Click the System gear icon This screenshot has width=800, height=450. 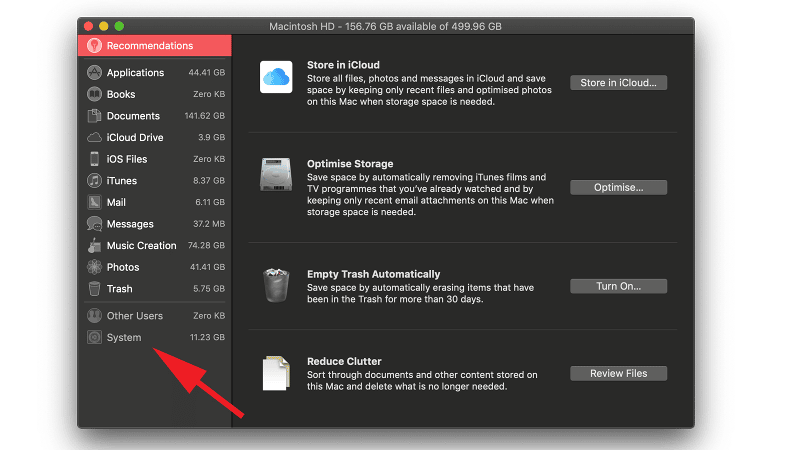pos(94,337)
